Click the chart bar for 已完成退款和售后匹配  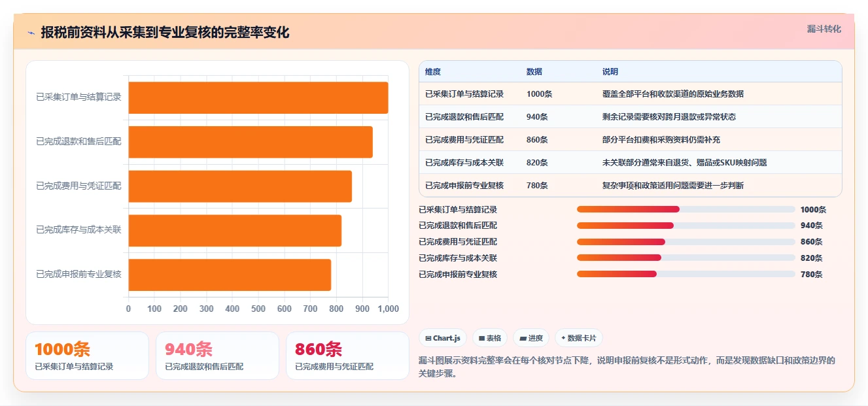(251, 142)
